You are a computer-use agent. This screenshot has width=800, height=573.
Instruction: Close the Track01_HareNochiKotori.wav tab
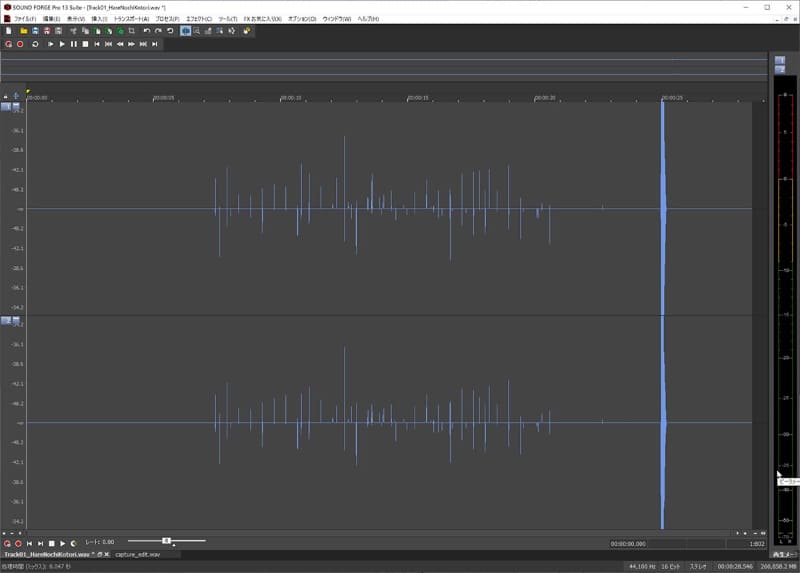[x=107, y=555]
